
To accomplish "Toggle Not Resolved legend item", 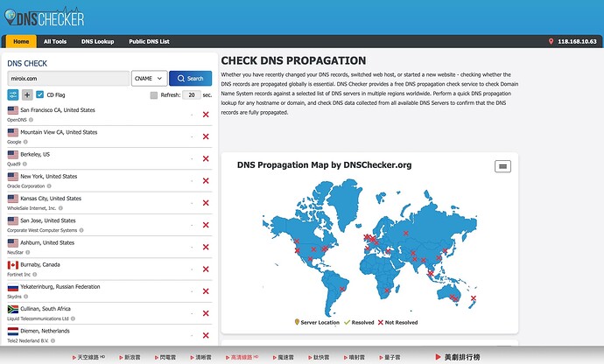I will (x=397, y=322).
